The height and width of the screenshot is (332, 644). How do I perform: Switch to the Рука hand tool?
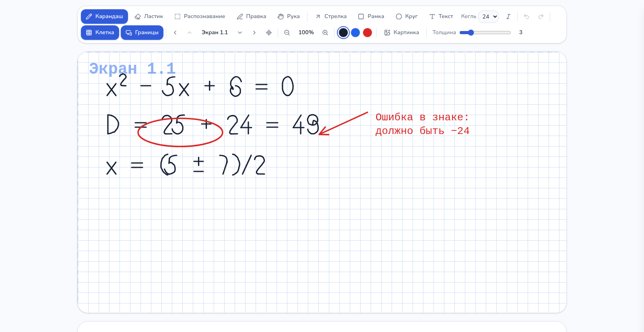(x=289, y=16)
